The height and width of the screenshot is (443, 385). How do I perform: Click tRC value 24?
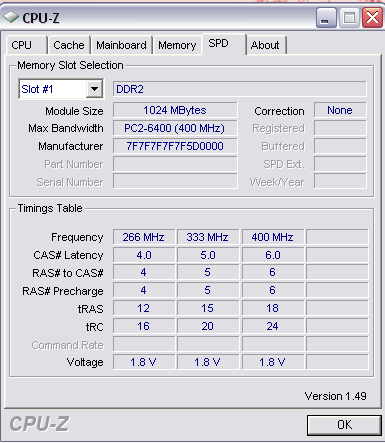pos(273,326)
